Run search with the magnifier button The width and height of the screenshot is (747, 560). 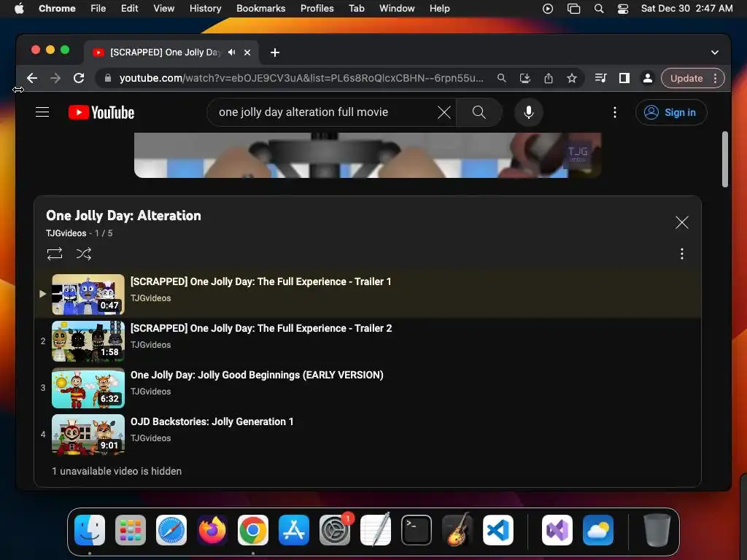[479, 112]
